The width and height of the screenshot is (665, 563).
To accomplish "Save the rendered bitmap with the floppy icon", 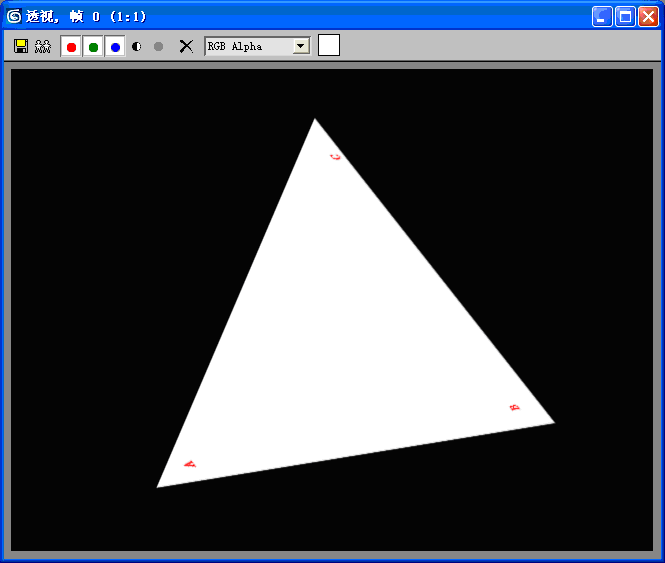I will click(21, 46).
